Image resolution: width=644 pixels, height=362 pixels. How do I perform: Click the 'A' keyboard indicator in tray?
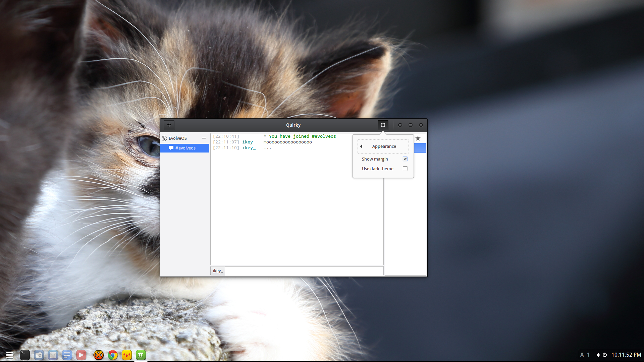pos(582,355)
